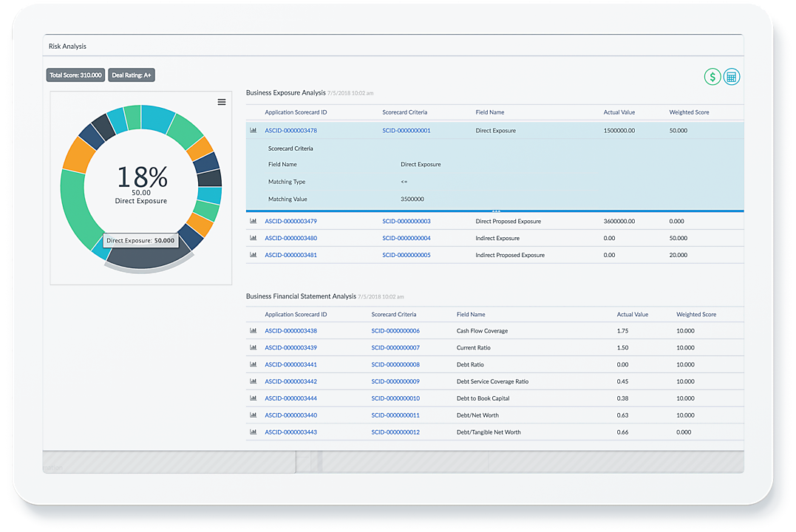The height and width of the screenshot is (532, 796).
Task: Click the Direct Exposure: 50.000 chart tooltip
Action: pyautogui.click(x=140, y=241)
